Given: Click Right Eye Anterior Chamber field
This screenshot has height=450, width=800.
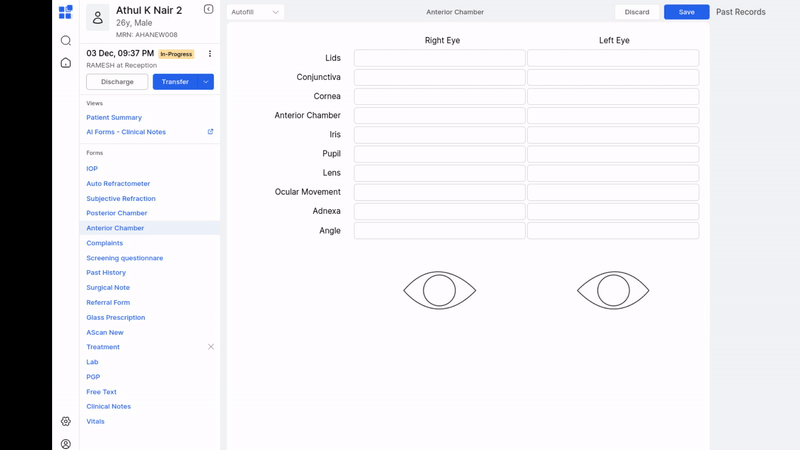Looking at the screenshot, I should pos(439,115).
